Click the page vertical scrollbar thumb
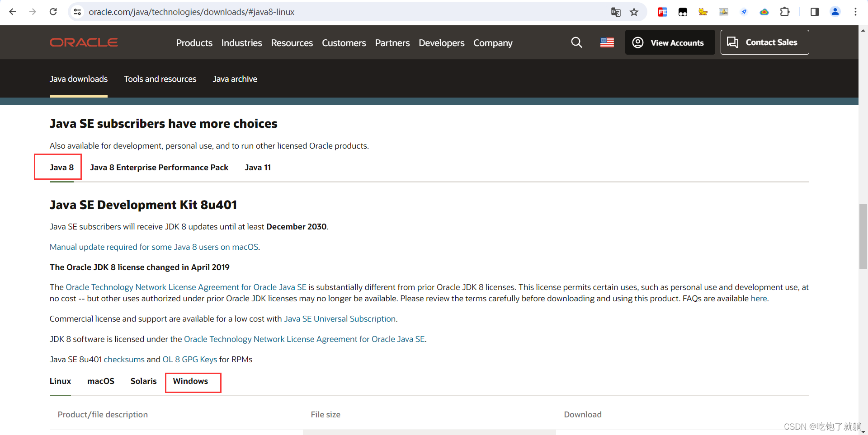This screenshot has width=868, height=435. point(863,236)
